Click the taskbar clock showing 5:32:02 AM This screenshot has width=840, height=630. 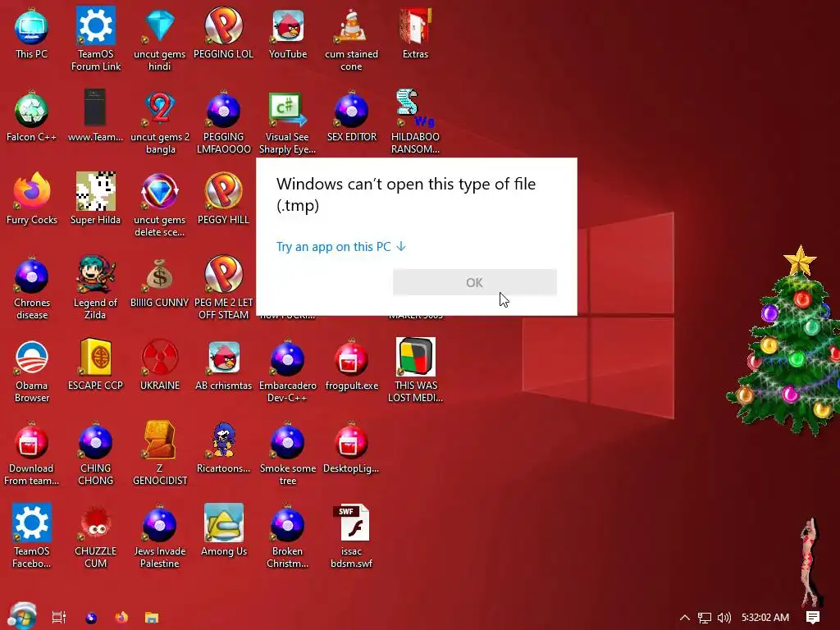click(765, 618)
